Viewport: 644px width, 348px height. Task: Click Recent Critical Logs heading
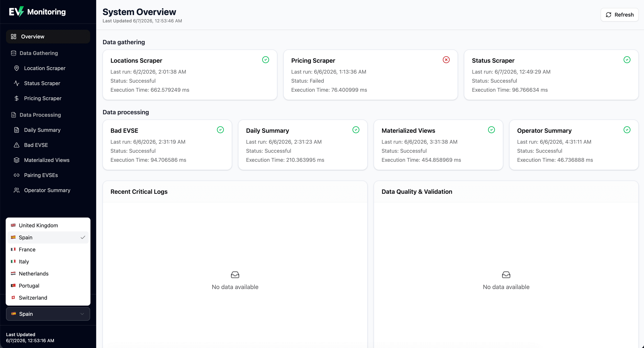pos(139,192)
